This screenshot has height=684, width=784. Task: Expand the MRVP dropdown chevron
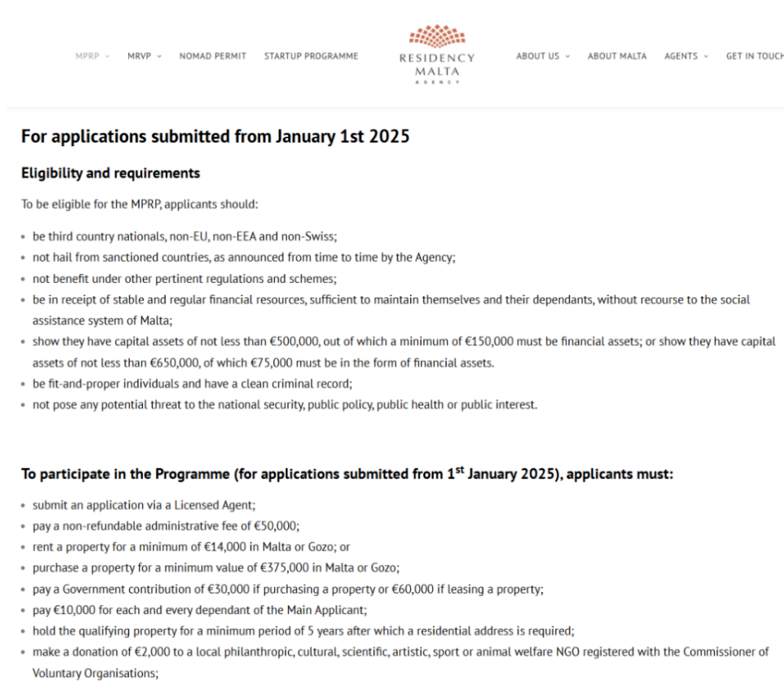(159, 57)
